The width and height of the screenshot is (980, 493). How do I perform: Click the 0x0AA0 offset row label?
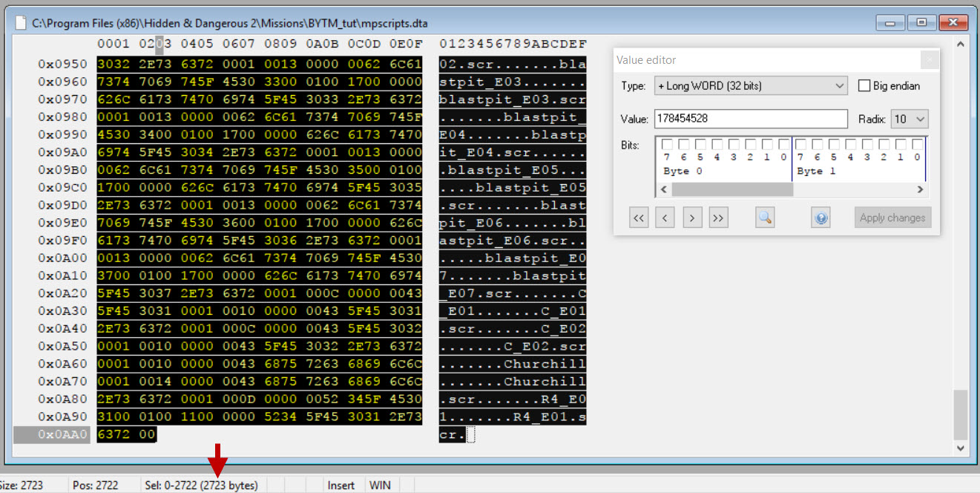[x=62, y=435]
